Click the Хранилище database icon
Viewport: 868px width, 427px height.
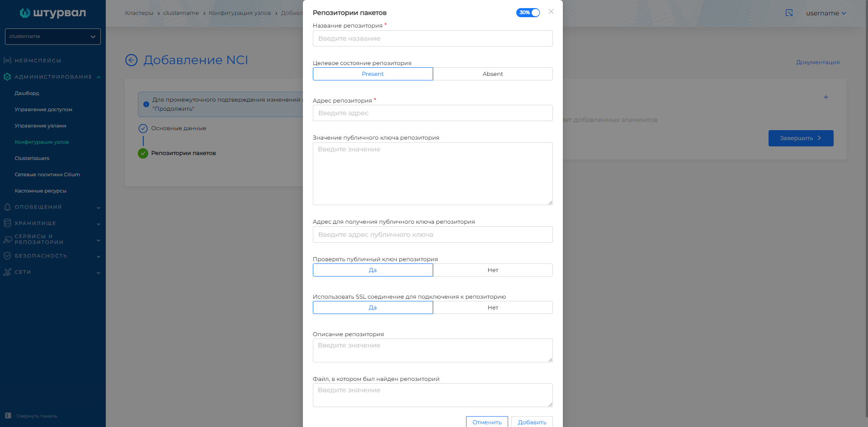click(7, 223)
